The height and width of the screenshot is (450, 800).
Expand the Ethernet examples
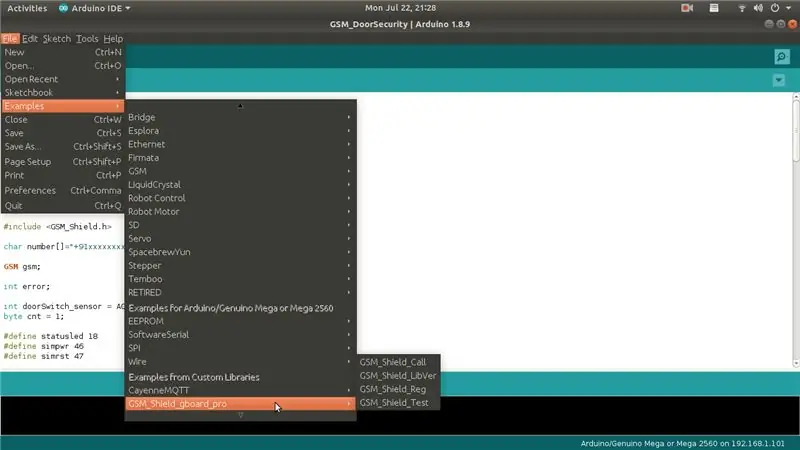[240, 144]
